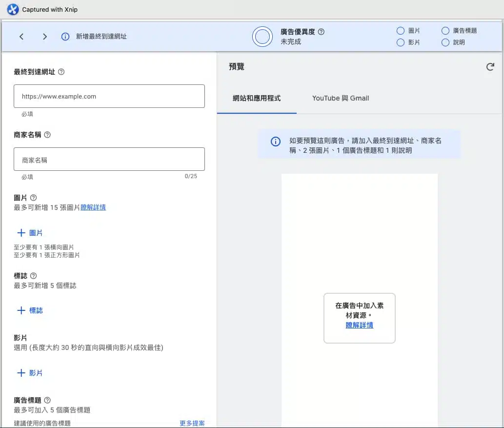Click info icon beside 新增最終到達網址
This screenshot has height=428, width=504.
click(x=65, y=37)
